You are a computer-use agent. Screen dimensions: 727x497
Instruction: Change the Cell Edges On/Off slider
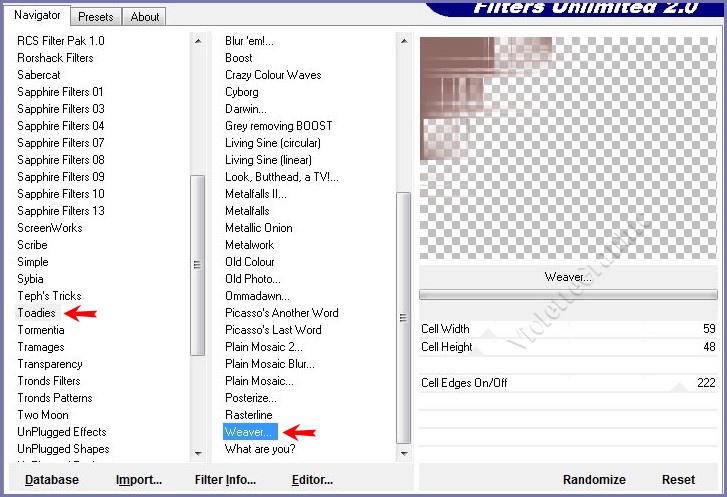[568, 383]
